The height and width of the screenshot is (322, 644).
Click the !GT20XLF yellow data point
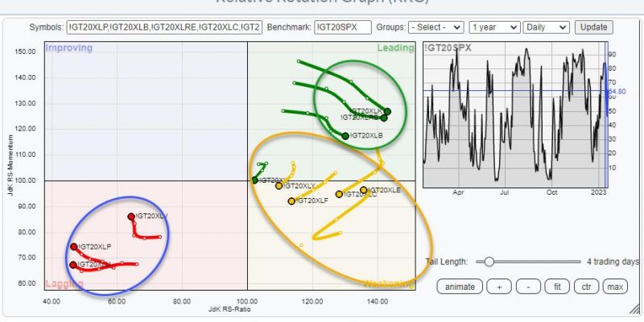tap(291, 201)
